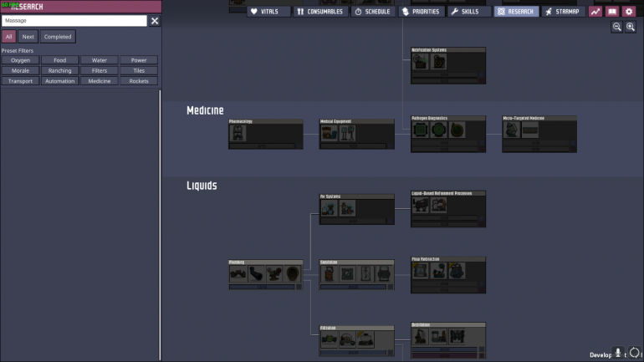Apply the Rockets preset filter
Screen dimensions: 644x362
(x=139, y=81)
